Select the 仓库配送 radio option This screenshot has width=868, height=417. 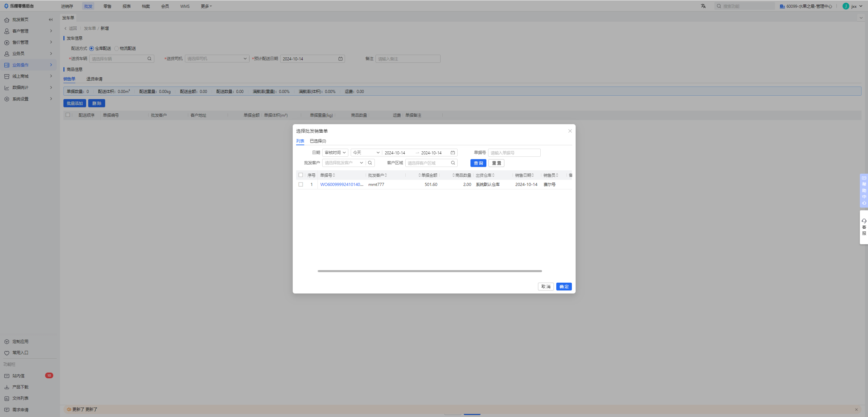[92, 49]
